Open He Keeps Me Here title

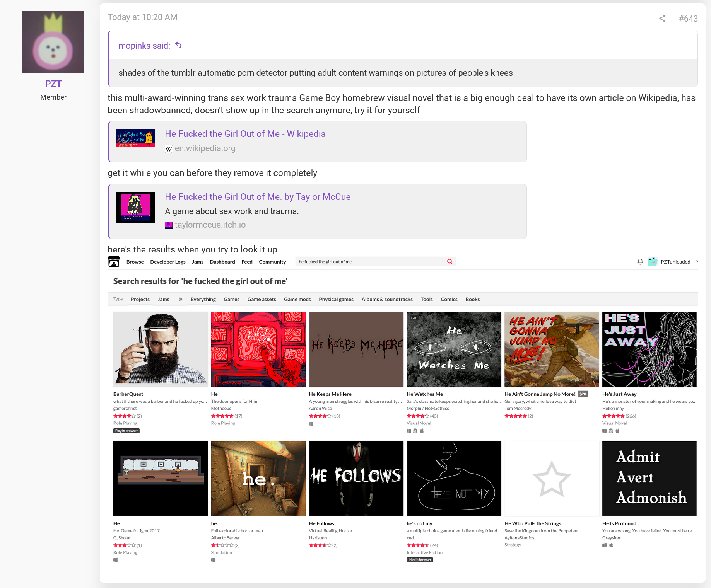tap(330, 394)
